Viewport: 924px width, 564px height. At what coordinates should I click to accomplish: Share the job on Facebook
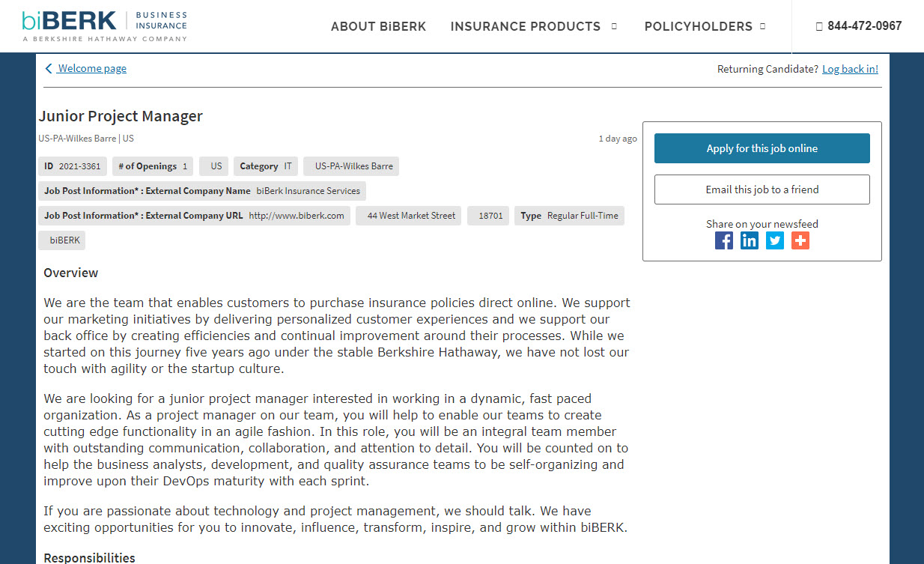point(724,240)
